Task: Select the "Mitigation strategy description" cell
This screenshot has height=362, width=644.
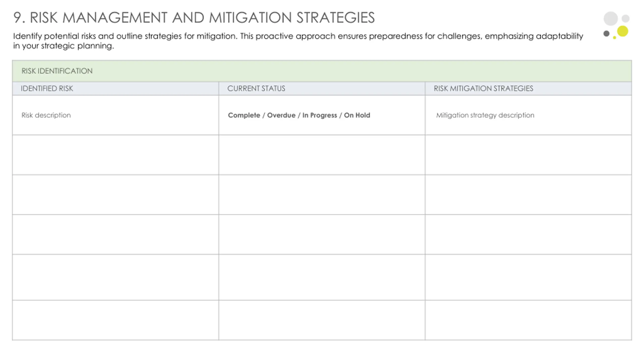Action: coord(528,115)
